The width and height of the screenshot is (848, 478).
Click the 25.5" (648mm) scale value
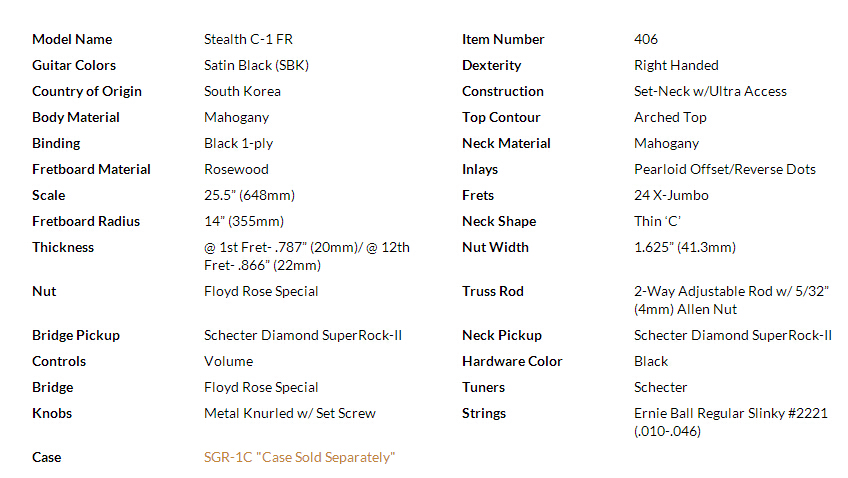pos(249,195)
